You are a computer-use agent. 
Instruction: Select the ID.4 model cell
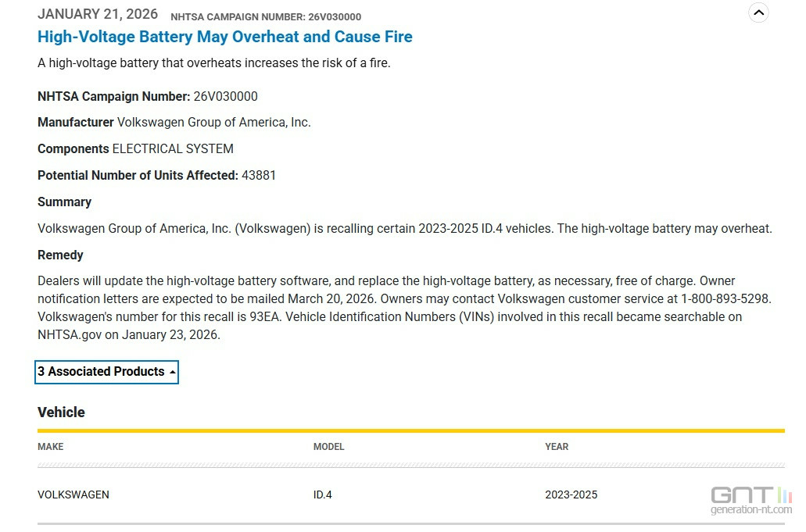[x=322, y=495]
